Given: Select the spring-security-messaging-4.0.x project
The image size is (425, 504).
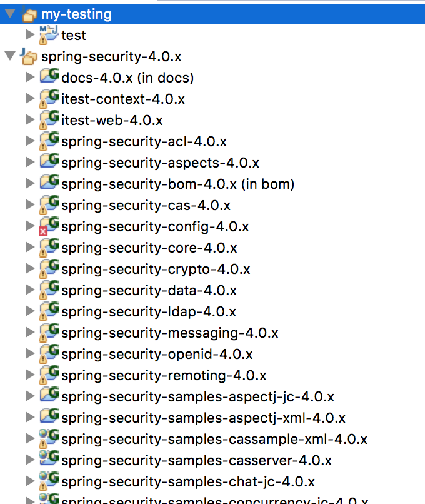Looking at the screenshot, I should pyautogui.click(x=170, y=333).
